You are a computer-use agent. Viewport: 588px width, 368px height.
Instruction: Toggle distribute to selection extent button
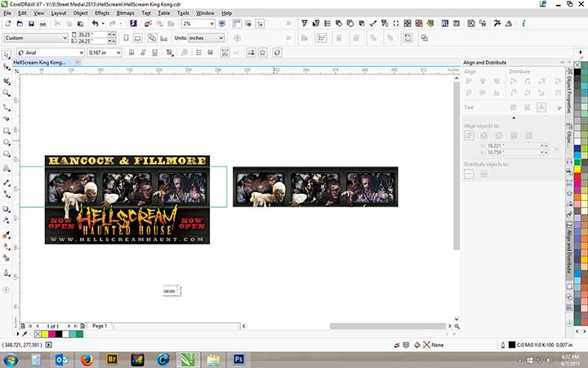[469, 174]
